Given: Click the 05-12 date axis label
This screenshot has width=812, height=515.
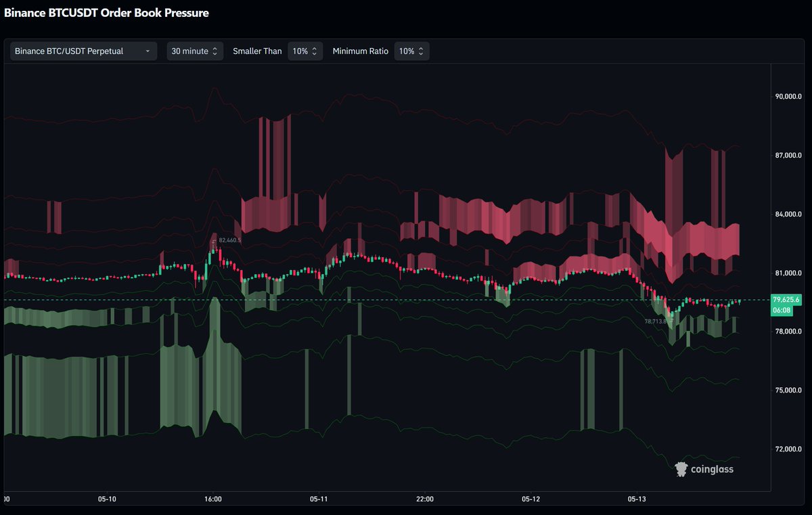Looking at the screenshot, I should coord(531,499).
